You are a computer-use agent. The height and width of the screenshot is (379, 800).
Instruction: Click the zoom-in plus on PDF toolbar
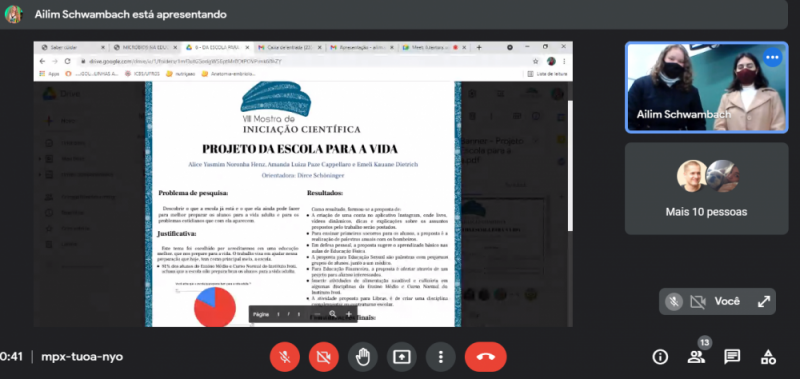(x=349, y=314)
